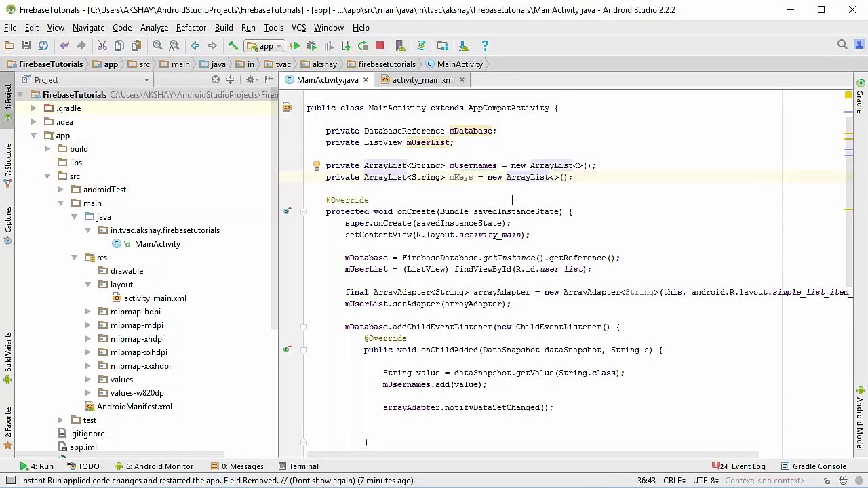The width and height of the screenshot is (868, 488).
Task: Open the Android Monitor tool window
Action: (x=154, y=466)
